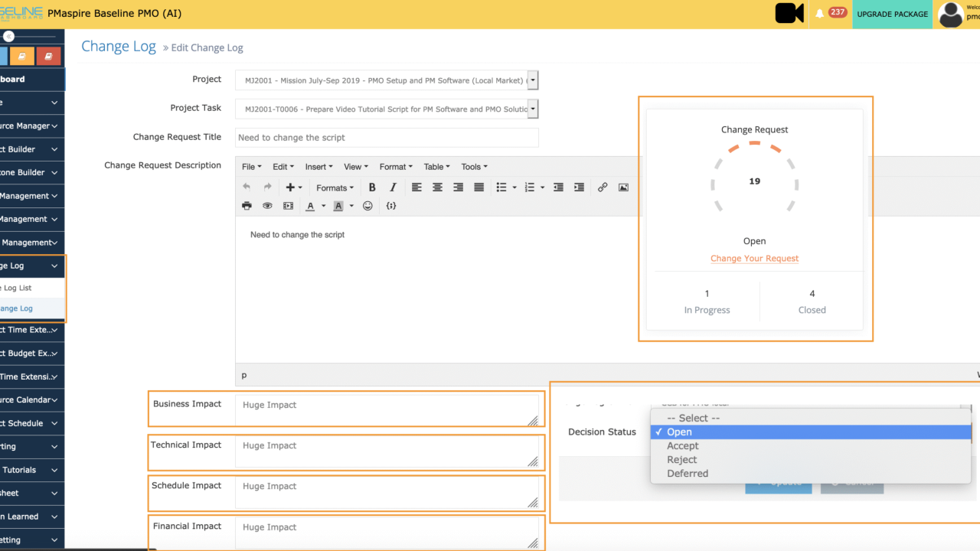The width and height of the screenshot is (980, 551).
Task: Open the Table menu in editor
Action: pyautogui.click(x=436, y=167)
